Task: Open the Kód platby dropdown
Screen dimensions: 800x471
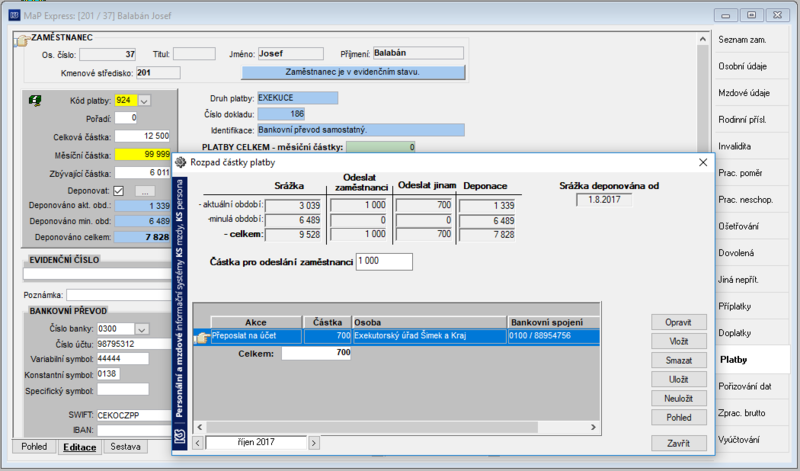Action: point(144,101)
